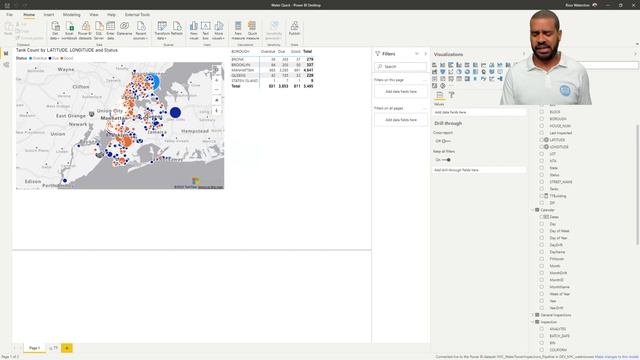This screenshot has width=640, height=360.
Task: Insert a Text box
Action: (x=206, y=31)
